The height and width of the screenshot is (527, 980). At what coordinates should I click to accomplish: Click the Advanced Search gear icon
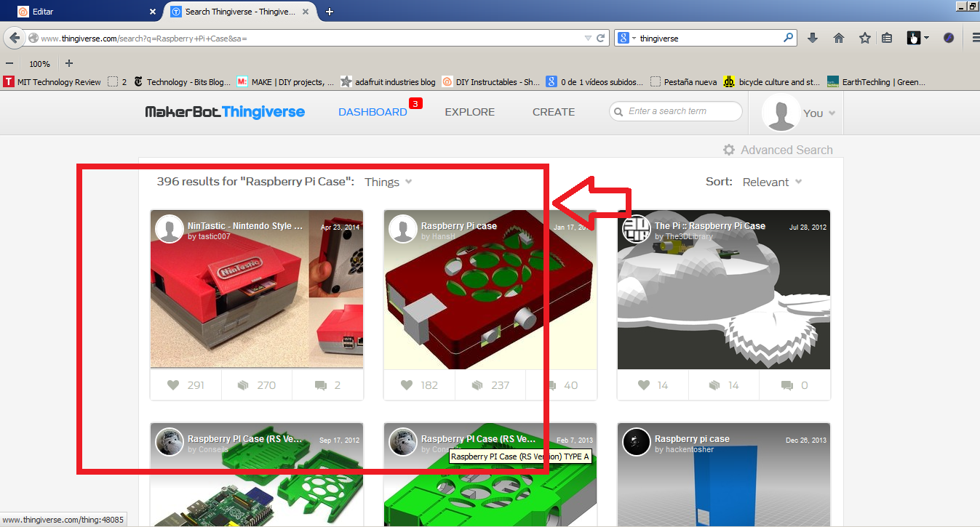point(729,150)
